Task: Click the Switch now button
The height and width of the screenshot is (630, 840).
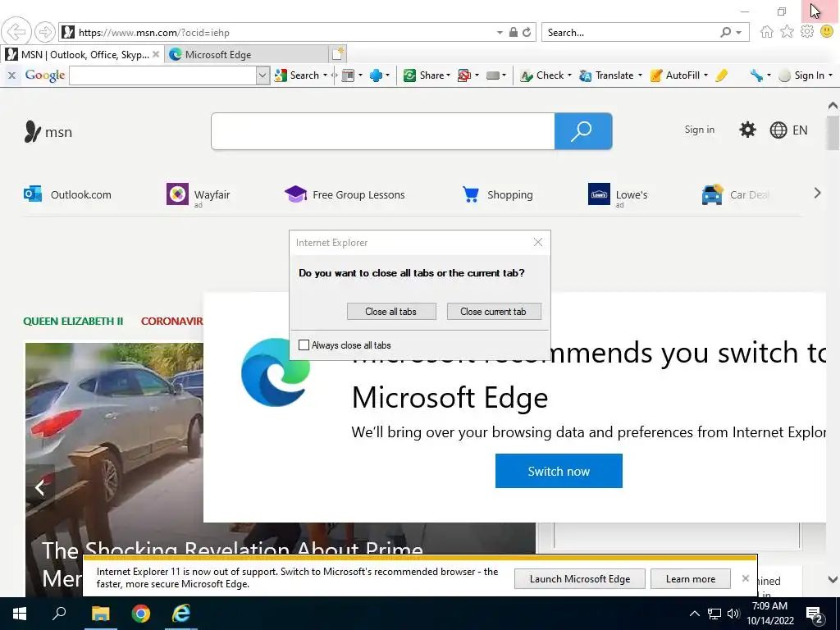Action: coord(559,471)
